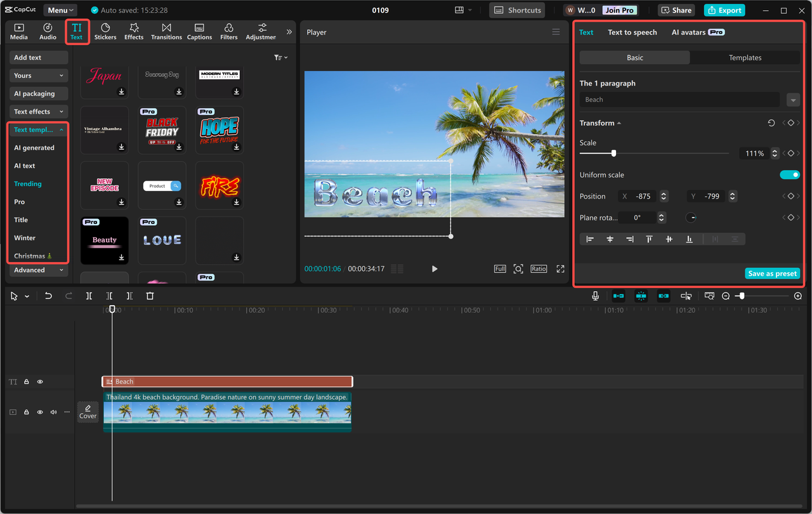Expand the Advanced section in the sidebar

pyautogui.click(x=37, y=270)
